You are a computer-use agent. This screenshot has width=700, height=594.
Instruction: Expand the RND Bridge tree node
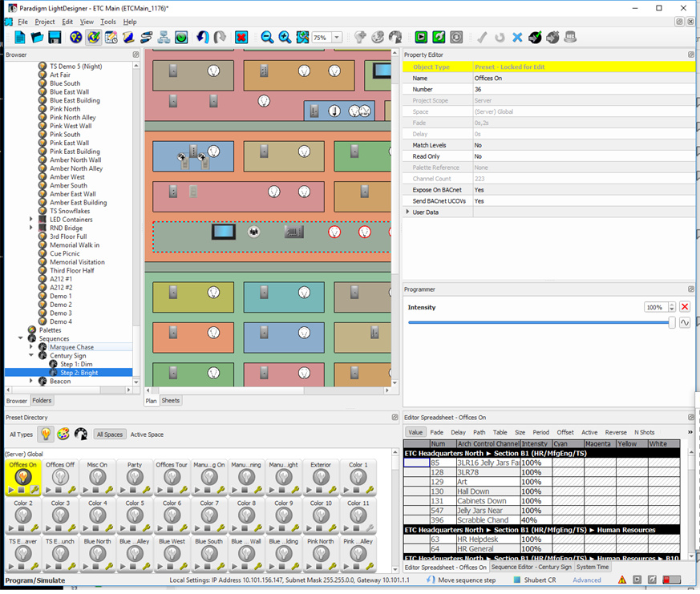pyautogui.click(x=30, y=228)
